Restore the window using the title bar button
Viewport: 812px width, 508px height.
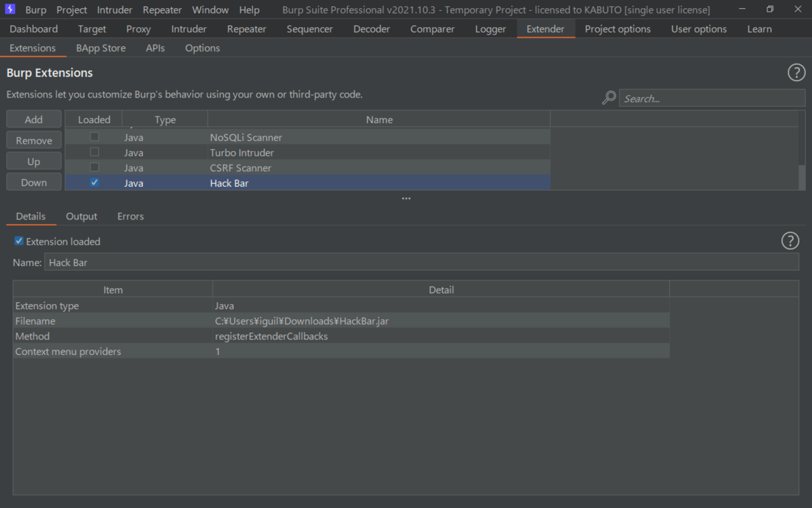point(770,9)
